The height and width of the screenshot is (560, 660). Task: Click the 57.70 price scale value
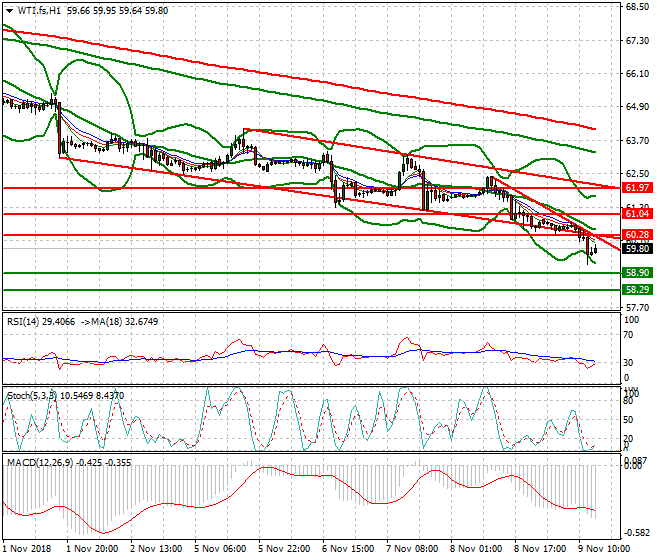click(x=637, y=308)
